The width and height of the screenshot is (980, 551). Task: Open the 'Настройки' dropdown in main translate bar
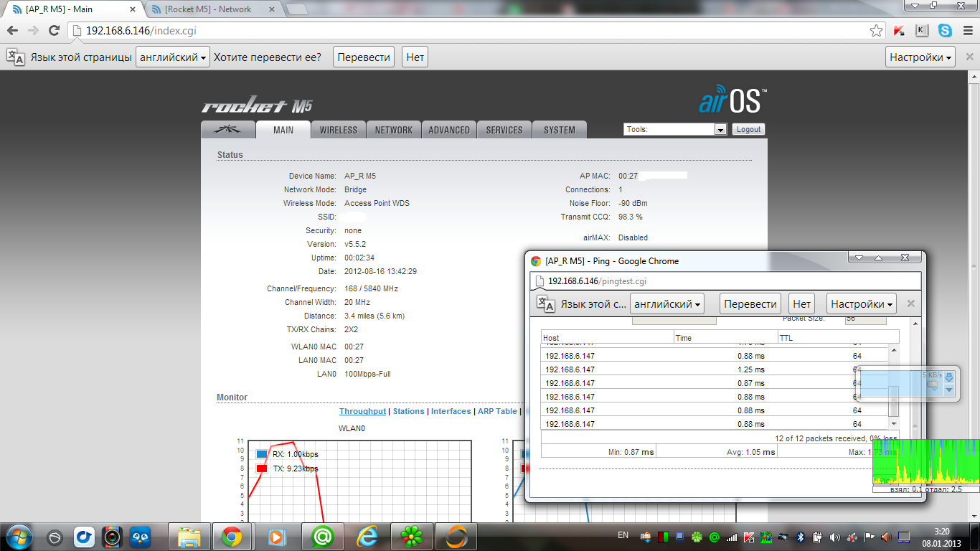921,57
